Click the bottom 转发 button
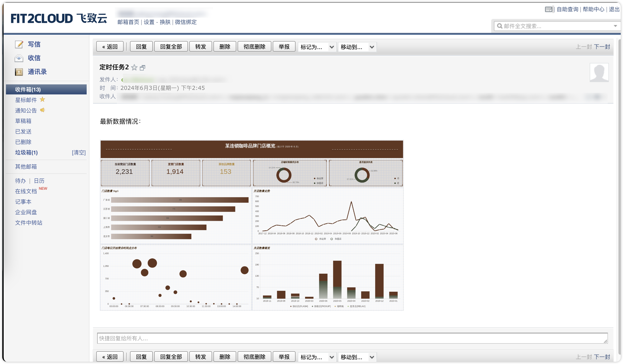 [x=200, y=356]
